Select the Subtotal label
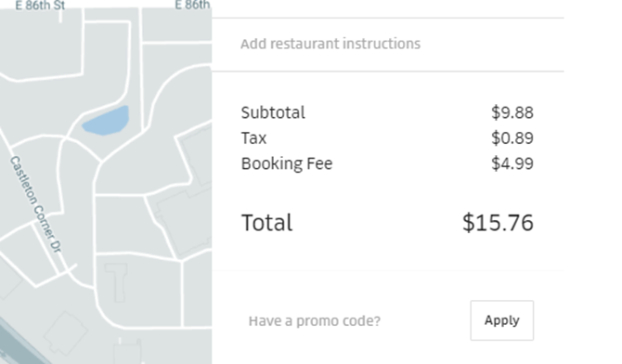 click(273, 112)
